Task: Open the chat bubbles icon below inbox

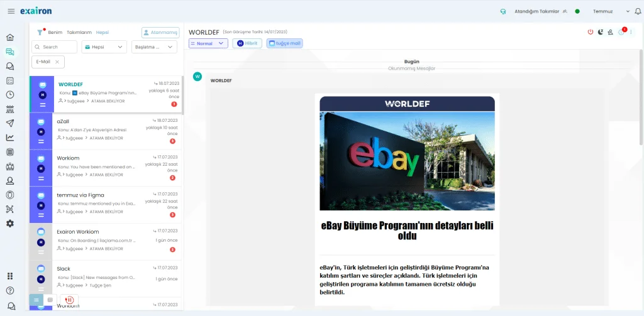Action: click(x=10, y=66)
